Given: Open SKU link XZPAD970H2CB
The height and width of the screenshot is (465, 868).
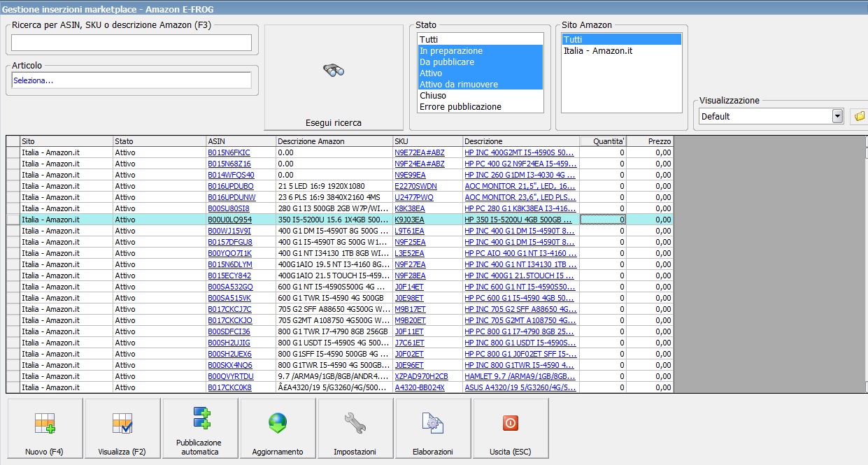Looking at the screenshot, I should point(421,376).
